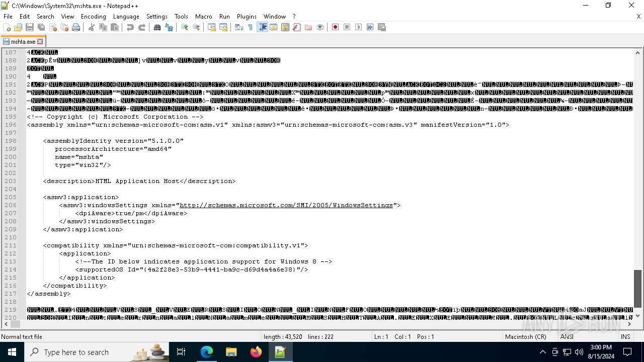Click the horizontal scroll right arrow
Screen dimensions: 644x362
coord(629,324)
